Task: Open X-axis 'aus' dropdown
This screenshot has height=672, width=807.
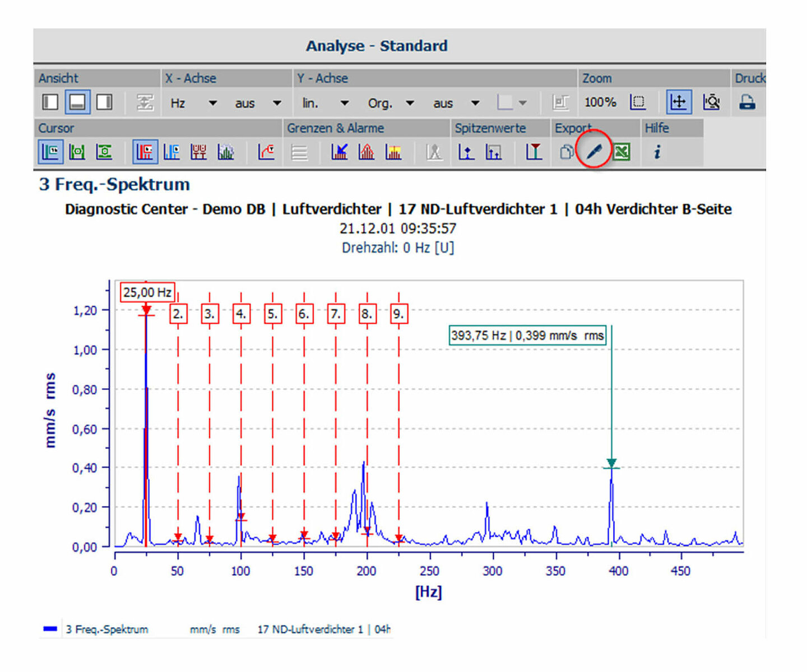Action: coord(258,103)
